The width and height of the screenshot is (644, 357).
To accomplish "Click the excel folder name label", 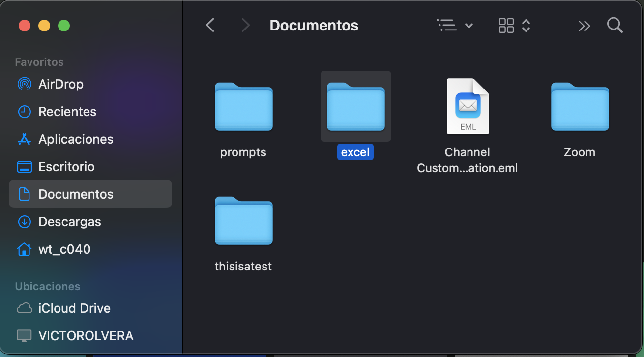I will (x=355, y=152).
